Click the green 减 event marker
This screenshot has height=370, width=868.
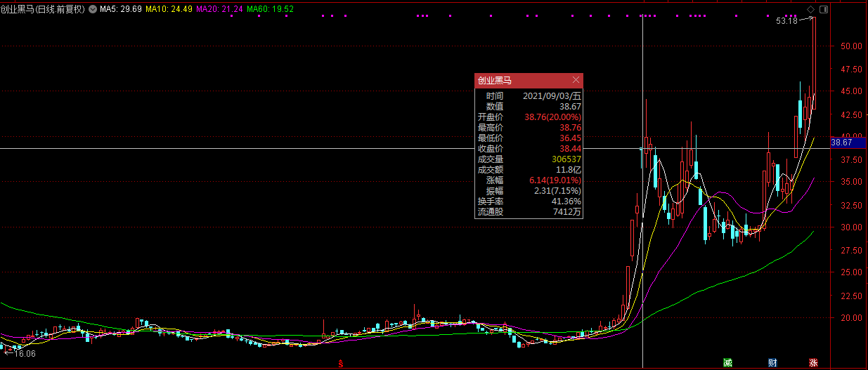[727, 363]
